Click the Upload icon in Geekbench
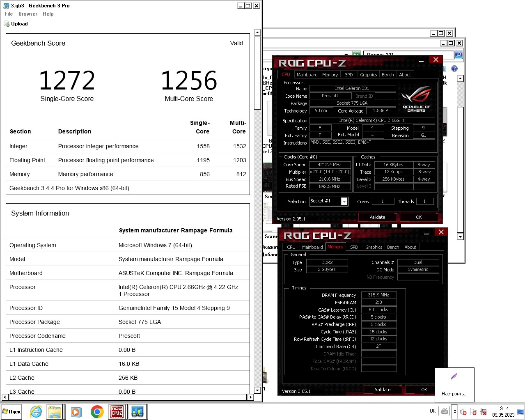This screenshot has width=525, height=420. coord(7,24)
